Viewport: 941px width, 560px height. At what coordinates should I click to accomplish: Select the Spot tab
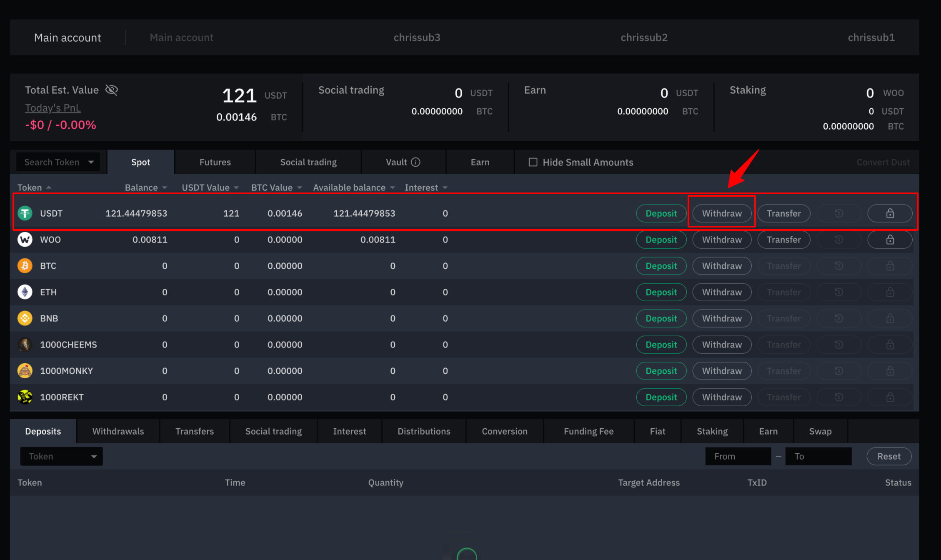point(140,162)
